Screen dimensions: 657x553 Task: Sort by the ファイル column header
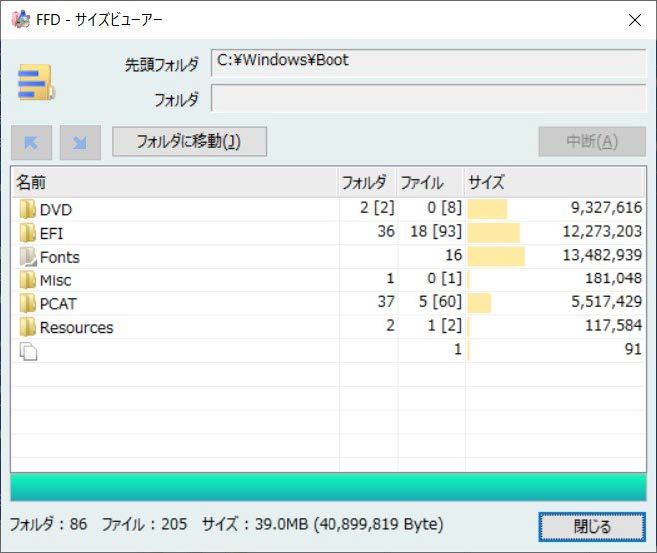tap(431, 182)
